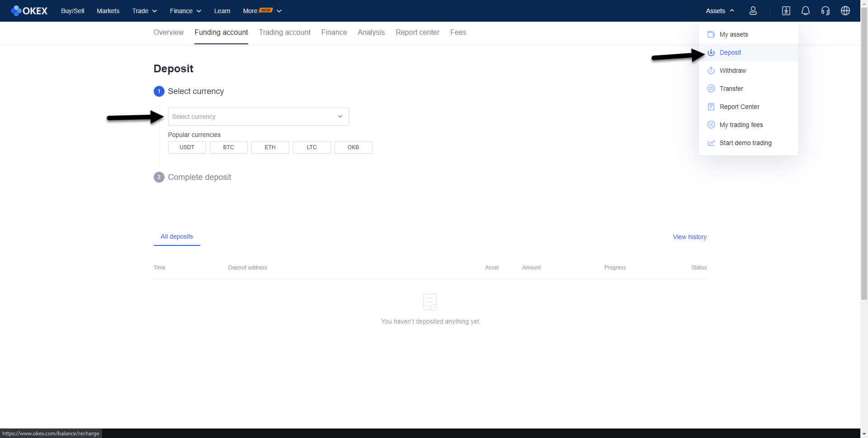This screenshot has width=868, height=438.
Task: Click the scrollbar up arrow
Action: (x=864, y=4)
